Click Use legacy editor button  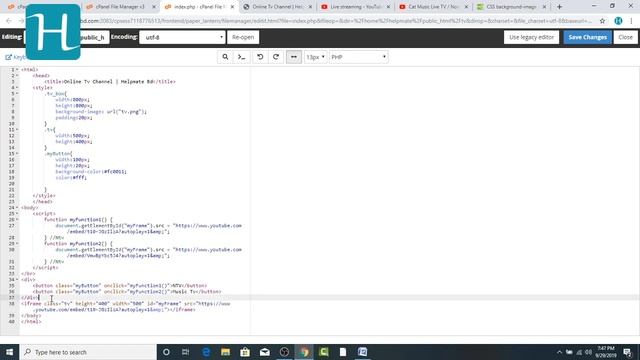pyautogui.click(x=531, y=37)
